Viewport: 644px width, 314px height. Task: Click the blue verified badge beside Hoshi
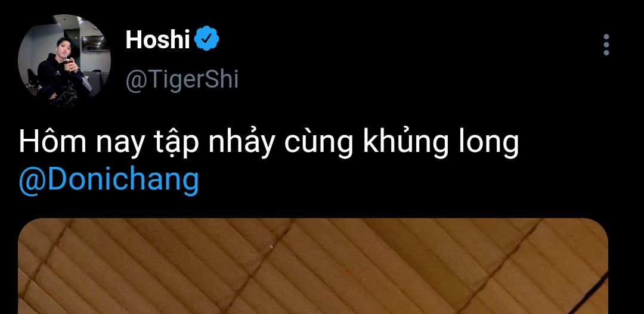[206, 38]
